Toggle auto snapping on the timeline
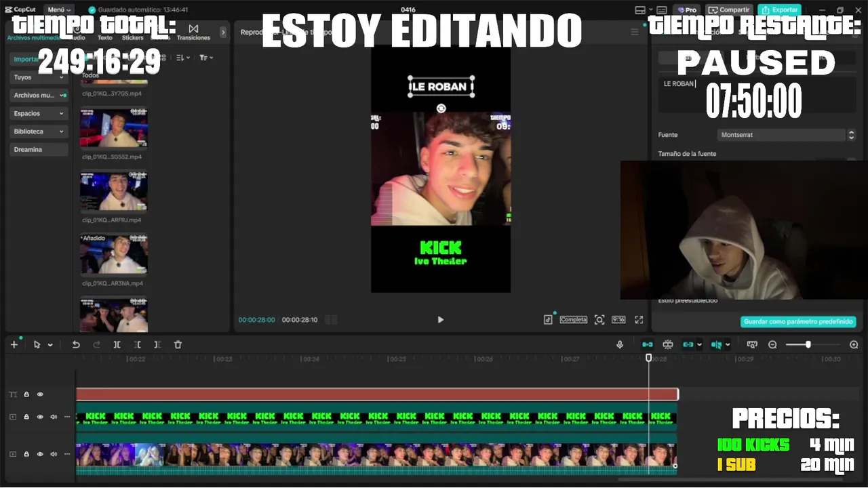This screenshot has width=868, height=488. pyautogui.click(x=668, y=344)
